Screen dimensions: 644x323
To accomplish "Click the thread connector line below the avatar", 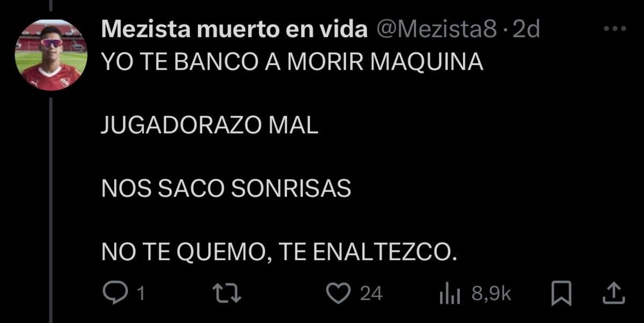I will (51, 209).
